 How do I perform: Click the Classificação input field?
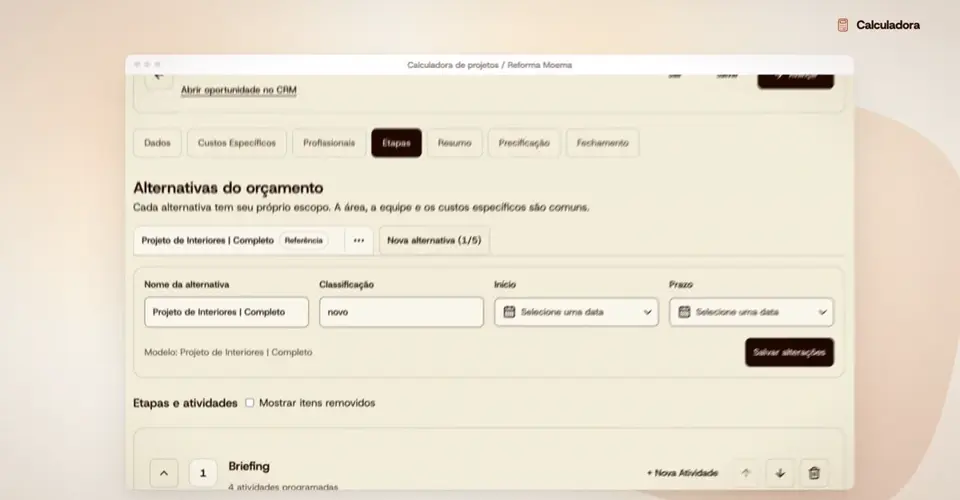click(x=401, y=312)
